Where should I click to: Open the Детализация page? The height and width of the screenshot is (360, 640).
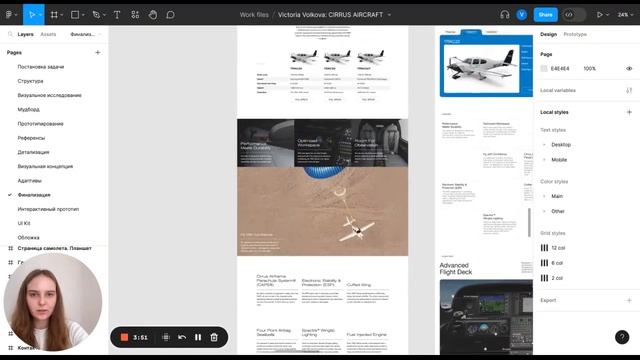coord(33,152)
